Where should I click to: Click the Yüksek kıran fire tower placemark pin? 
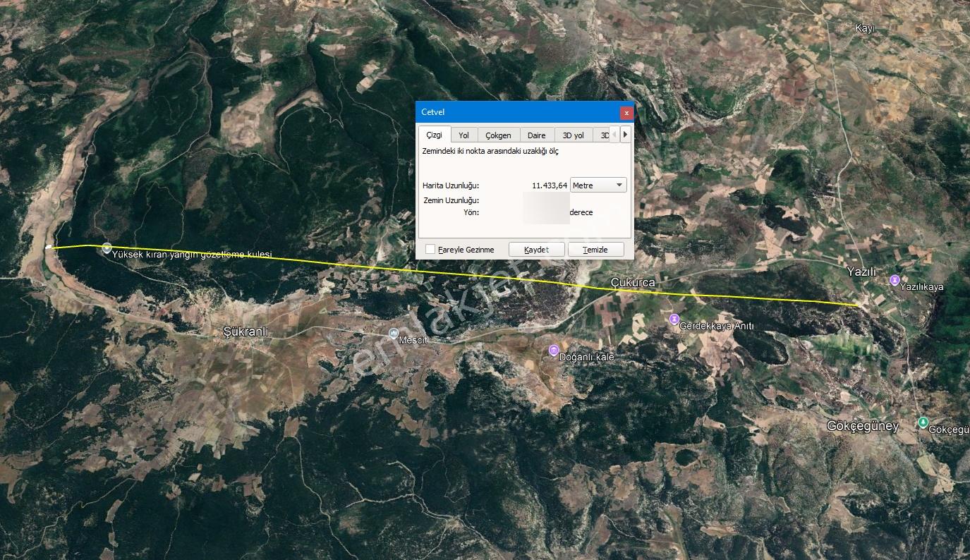coord(107,248)
